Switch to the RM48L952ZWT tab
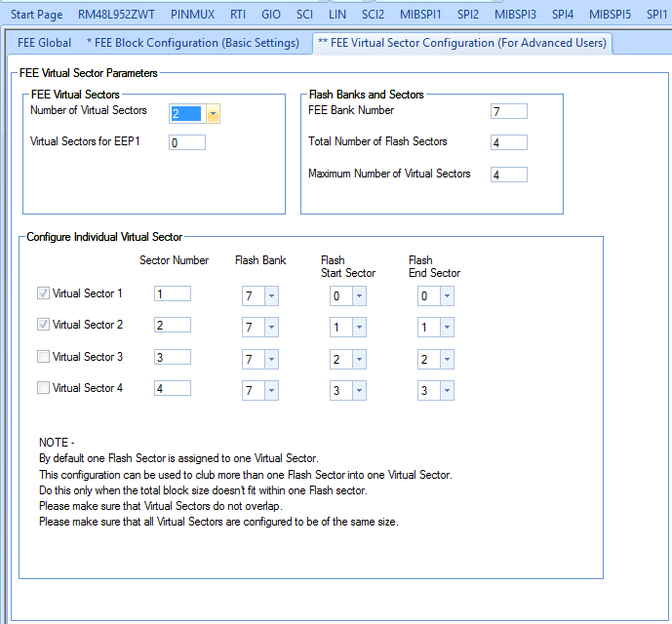672x624 pixels. pyautogui.click(x=116, y=15)
